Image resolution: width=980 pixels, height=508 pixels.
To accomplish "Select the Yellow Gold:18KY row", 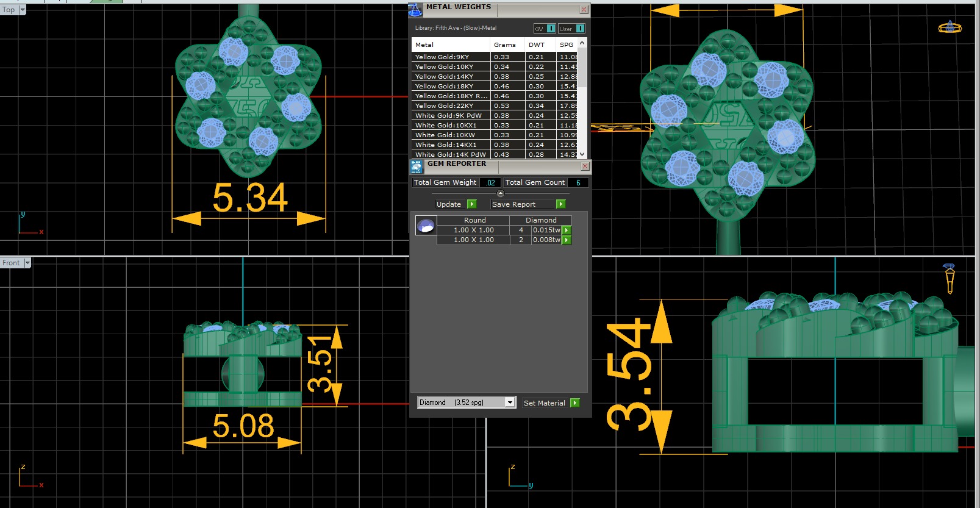I will (495, 86).
